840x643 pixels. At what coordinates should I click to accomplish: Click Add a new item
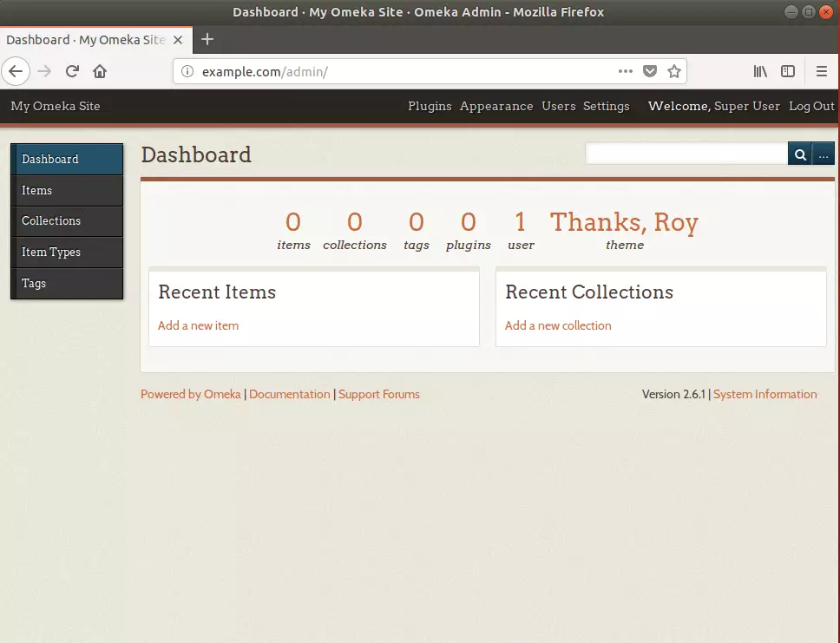tap(198, 325)
